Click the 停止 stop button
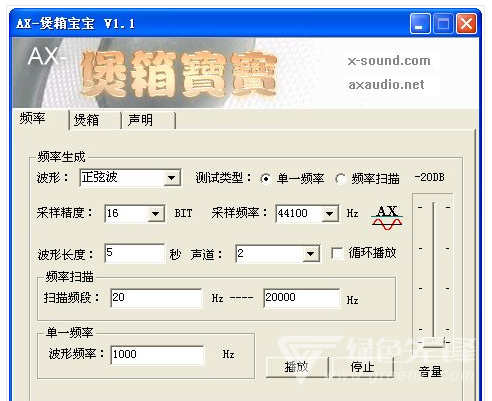This screenshot has height=401, width=492. click(x=362, y=367)
